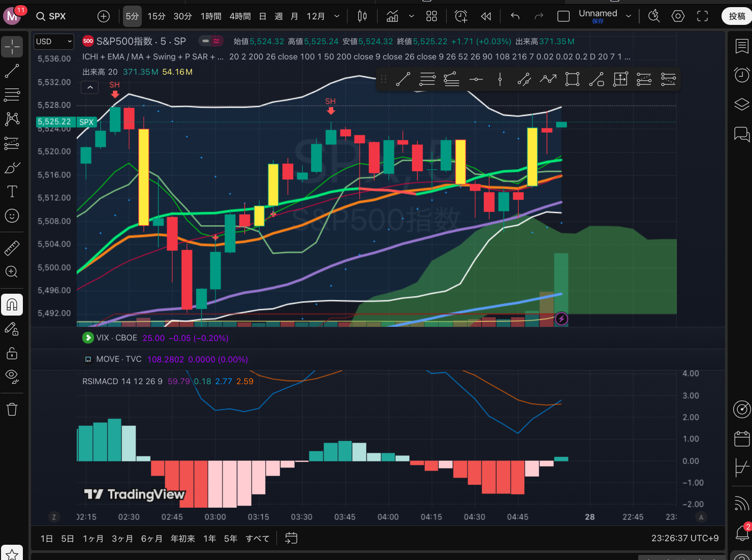Select the 5分 timeframe

click(132, 16)
